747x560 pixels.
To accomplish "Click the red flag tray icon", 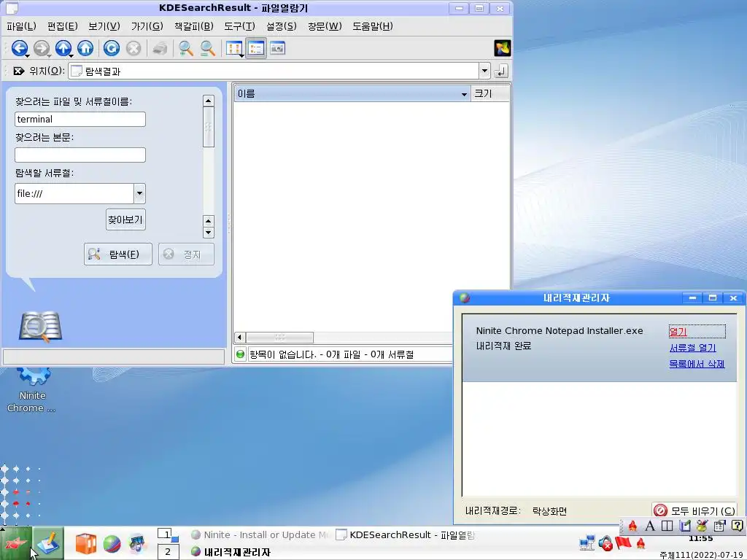I will [623, 542].
